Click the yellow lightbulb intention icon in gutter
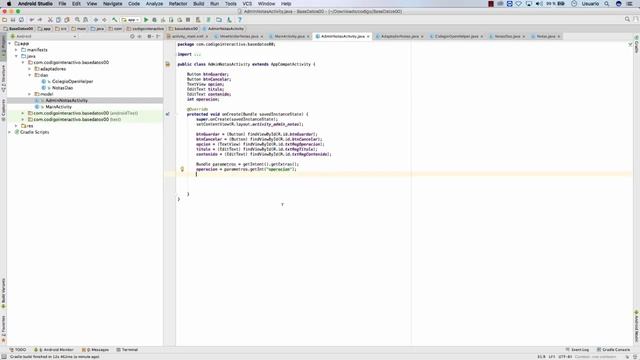Viewport: 640px width, 360px height. point(182,169)
